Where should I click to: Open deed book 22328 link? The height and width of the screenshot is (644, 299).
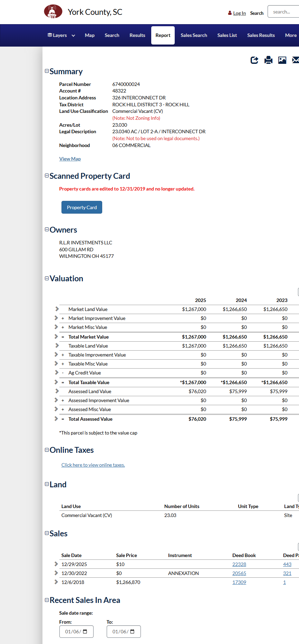click(239, 564)
